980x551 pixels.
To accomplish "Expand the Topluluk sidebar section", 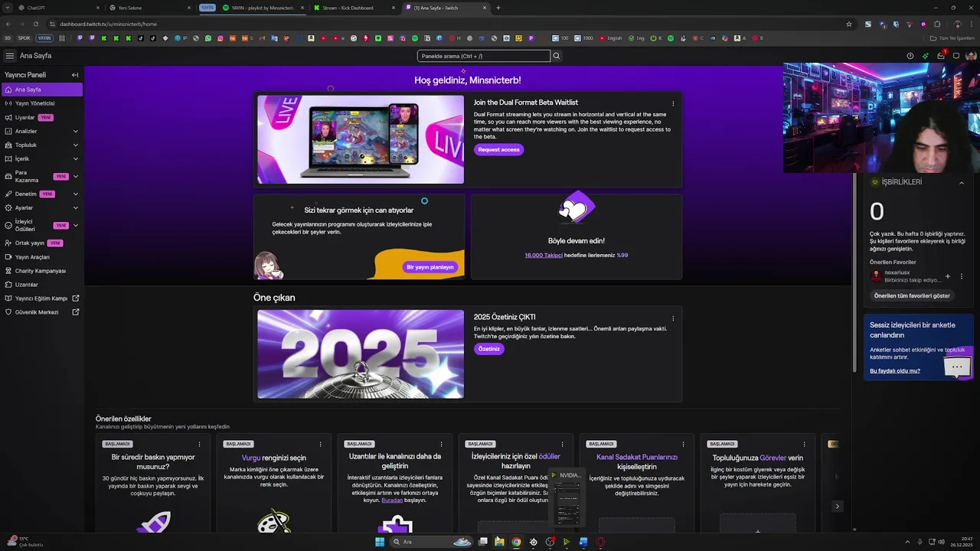I will click(75, 145).
